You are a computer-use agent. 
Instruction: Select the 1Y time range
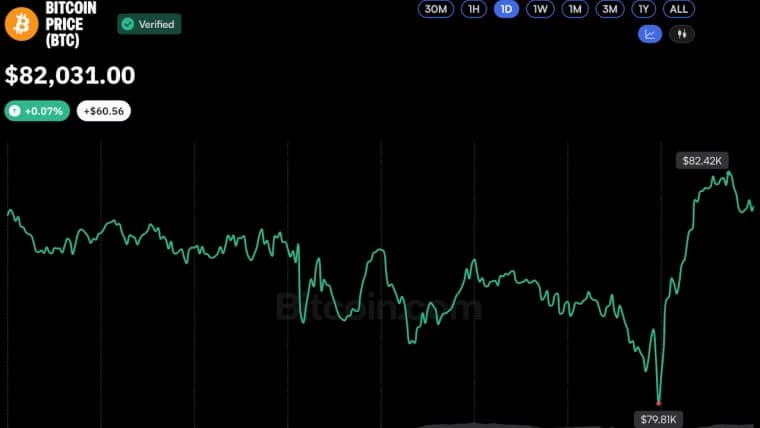(x=643, y=9)
